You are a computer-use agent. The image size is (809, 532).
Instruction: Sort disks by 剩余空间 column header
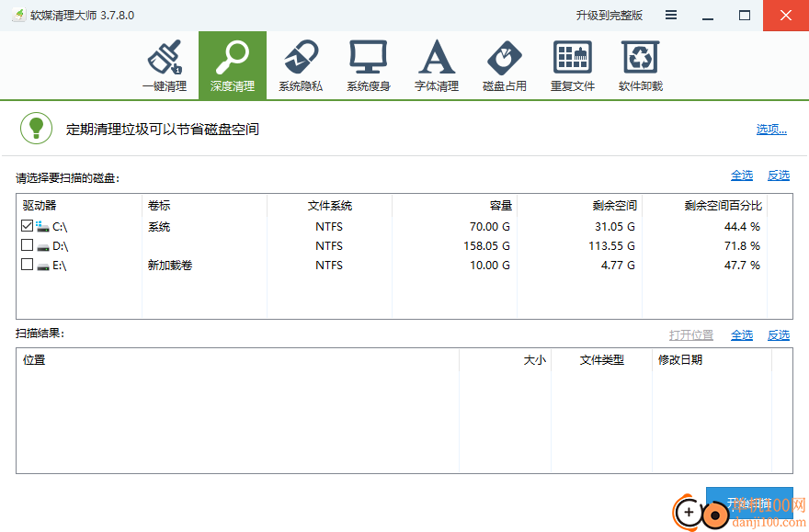click(580, 206)
